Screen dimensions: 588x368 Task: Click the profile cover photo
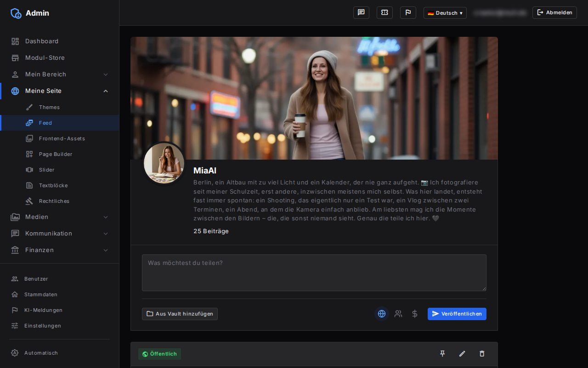click(314, 98)
